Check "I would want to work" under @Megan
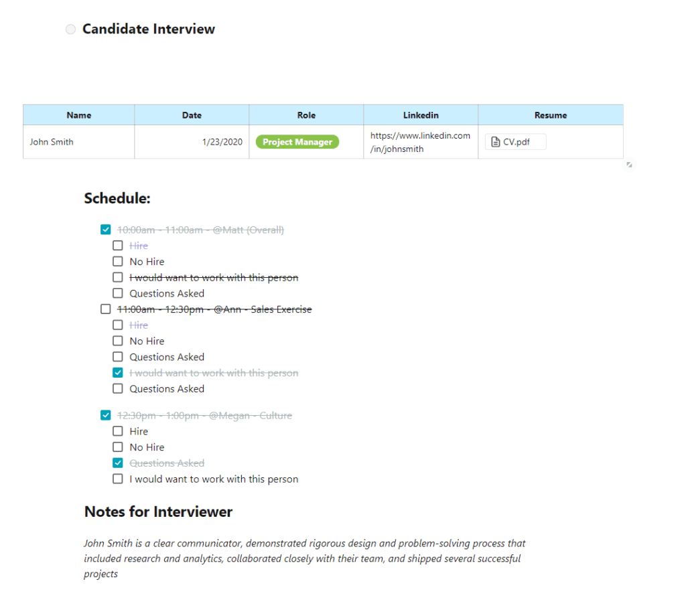686x616 pixels. (x=118, y=479)
